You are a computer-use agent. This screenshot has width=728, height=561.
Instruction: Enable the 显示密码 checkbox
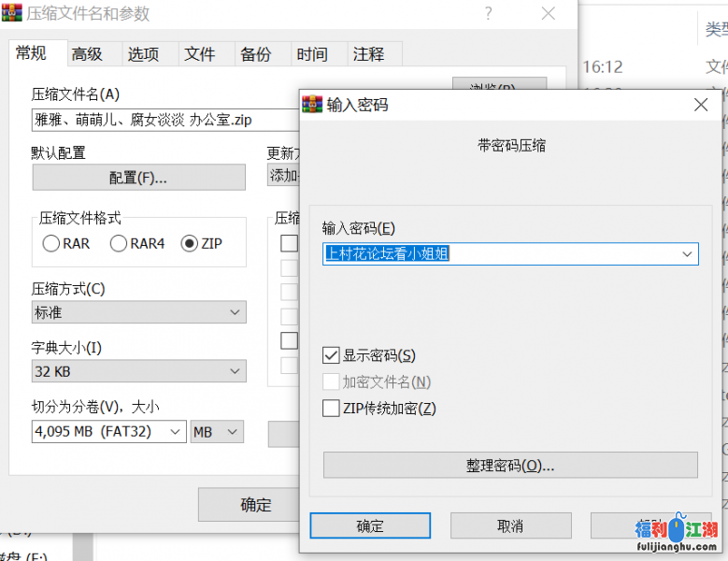point(331,355)
